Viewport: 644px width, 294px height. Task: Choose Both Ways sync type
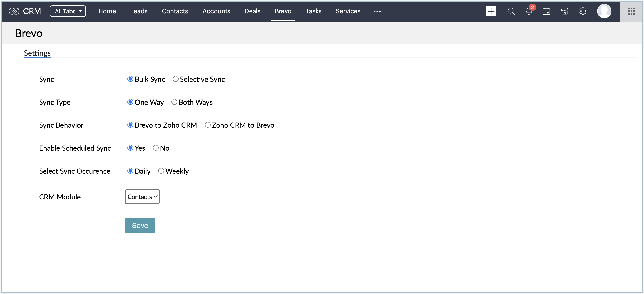point(174,102)
